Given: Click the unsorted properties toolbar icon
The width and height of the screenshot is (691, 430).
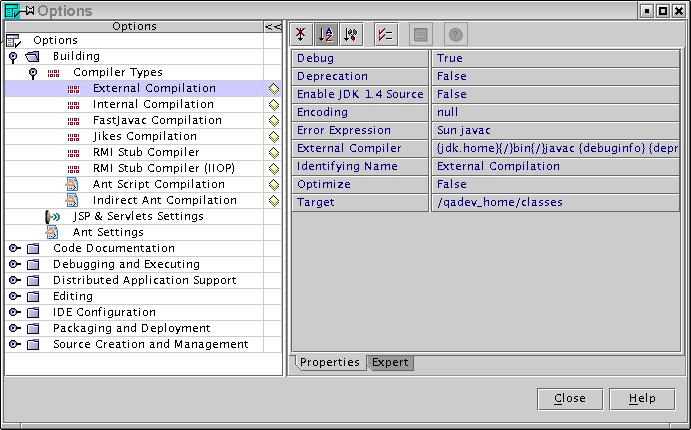Looking at the screenshot, I should [302, 34].
